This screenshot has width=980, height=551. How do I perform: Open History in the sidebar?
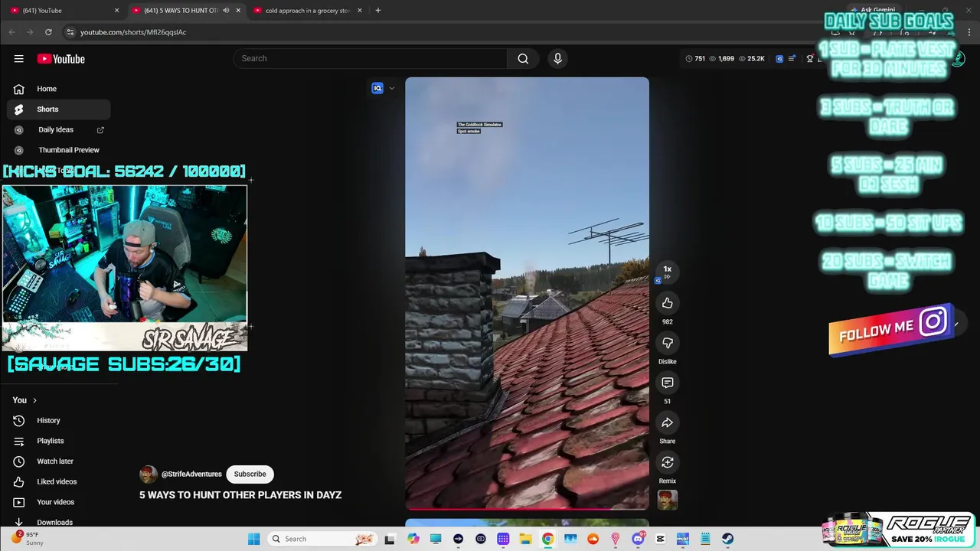(x=58, y=420)
